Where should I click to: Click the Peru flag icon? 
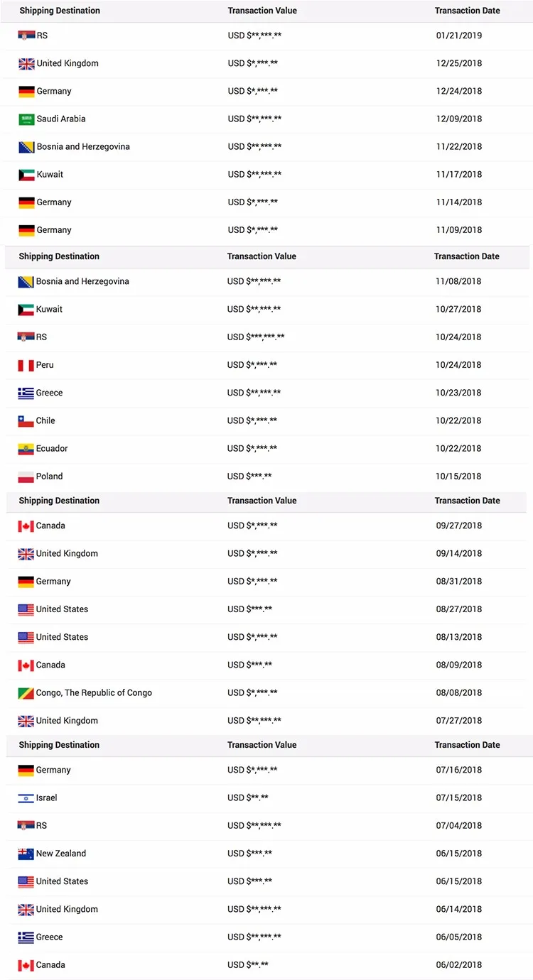click(x=26, y=366)
